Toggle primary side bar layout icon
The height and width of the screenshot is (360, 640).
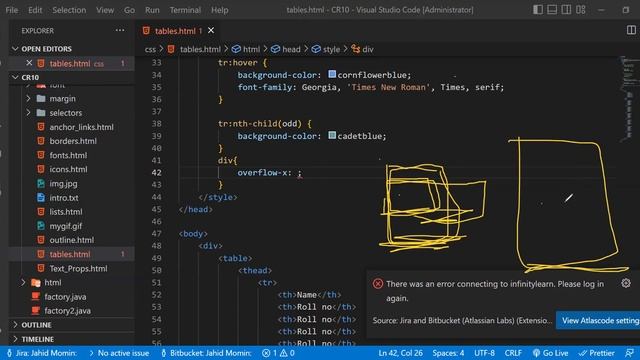coord(538,10)
